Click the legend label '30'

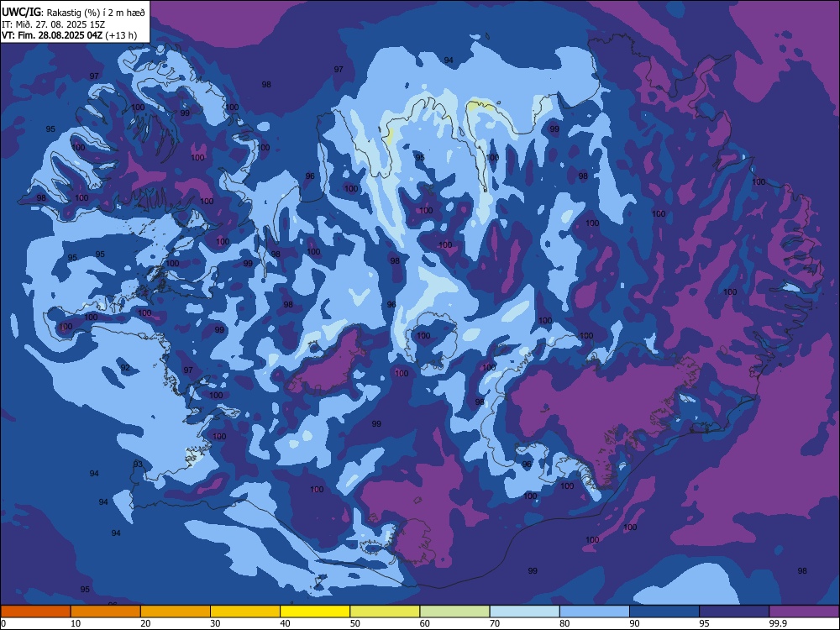[x=215, y=623]
